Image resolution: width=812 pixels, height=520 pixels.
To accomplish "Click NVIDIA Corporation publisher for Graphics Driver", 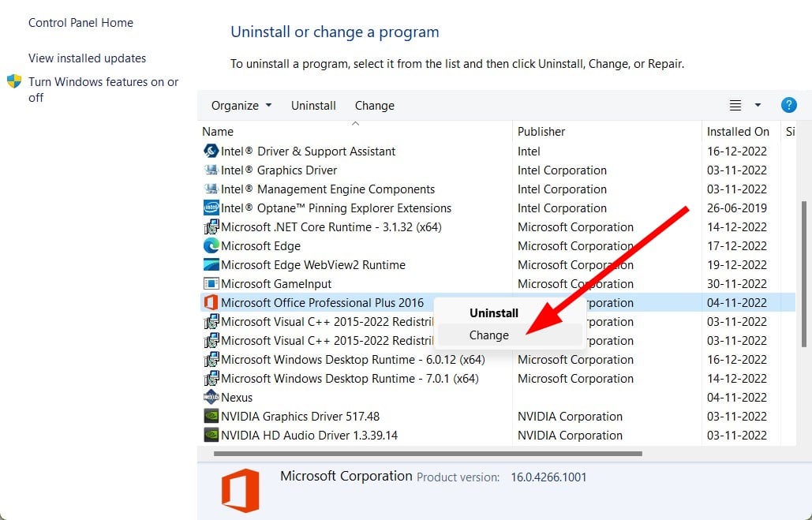I will tap(570, 417).
